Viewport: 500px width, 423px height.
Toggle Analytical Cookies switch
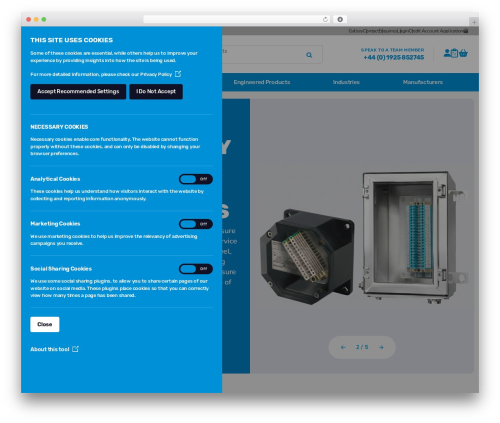[x=196, y=179]
